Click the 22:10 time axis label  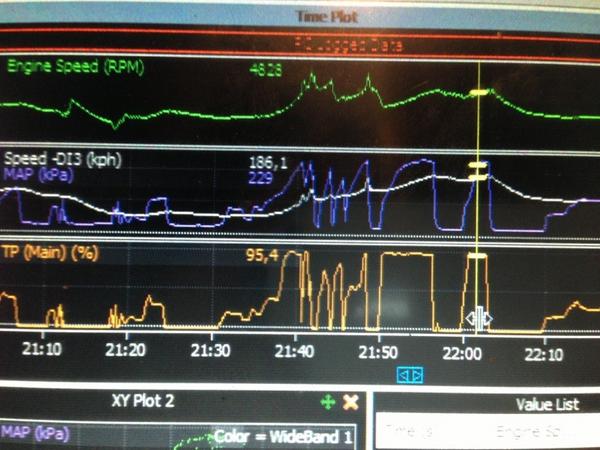(x=544, y=355)
